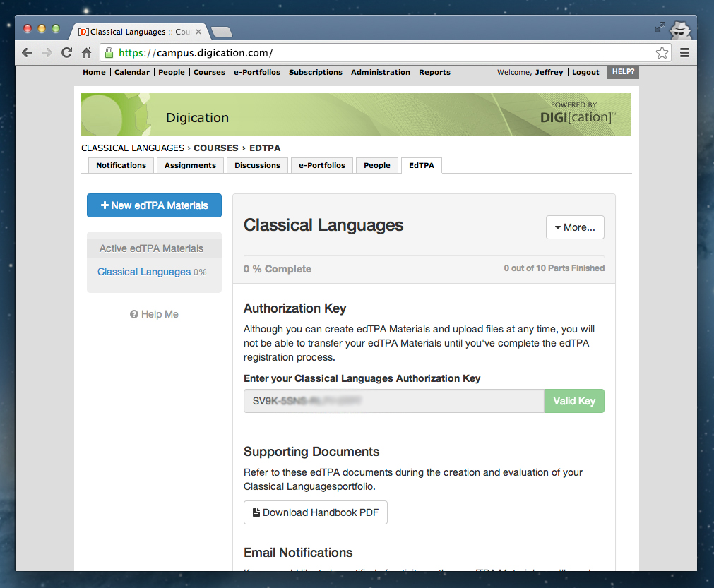
Task: Navigate back with the browser back arrow
Action: click(x=26, y=52)
